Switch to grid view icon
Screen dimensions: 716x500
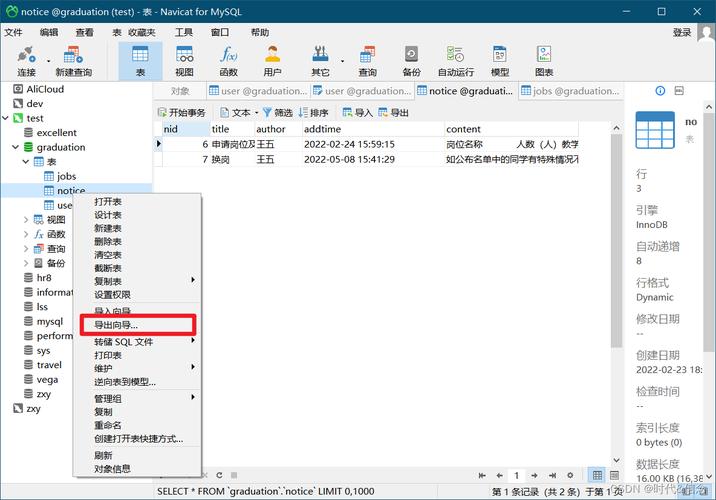pyautogui.click(x=597, y=475)
